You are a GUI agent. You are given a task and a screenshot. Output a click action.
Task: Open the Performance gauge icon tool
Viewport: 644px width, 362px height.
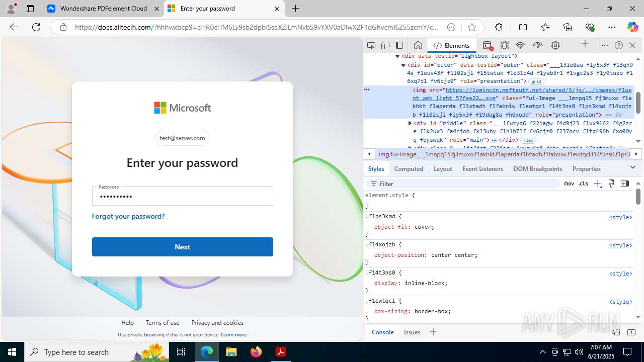[538, 45]
